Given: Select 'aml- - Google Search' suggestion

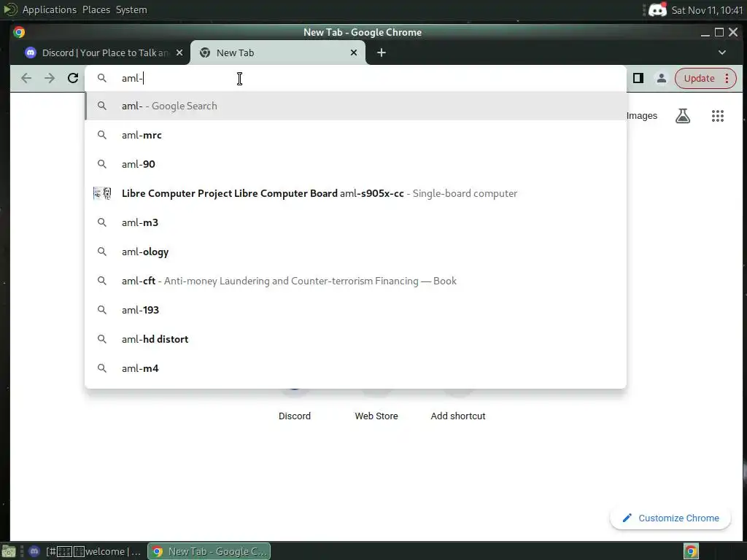Looking at the screenshot, I should coord(355,106).
